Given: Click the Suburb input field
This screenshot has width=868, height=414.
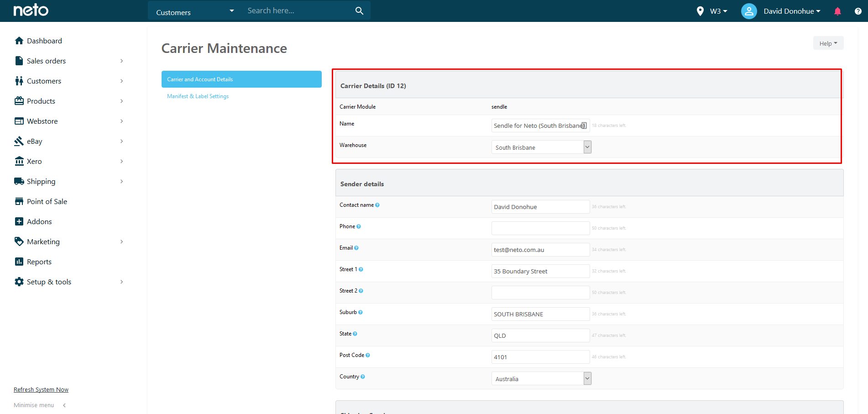Looking at the screenshot, I should (x=540, y=314).
